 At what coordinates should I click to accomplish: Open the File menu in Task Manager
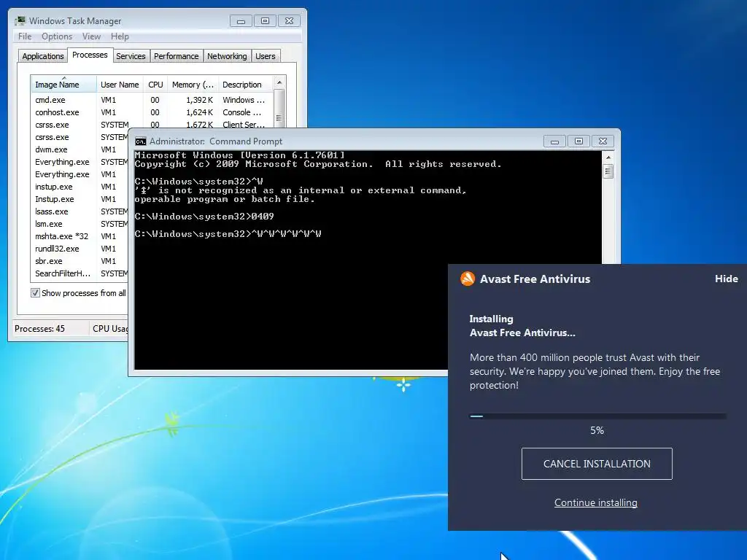(x=25, y=36)
